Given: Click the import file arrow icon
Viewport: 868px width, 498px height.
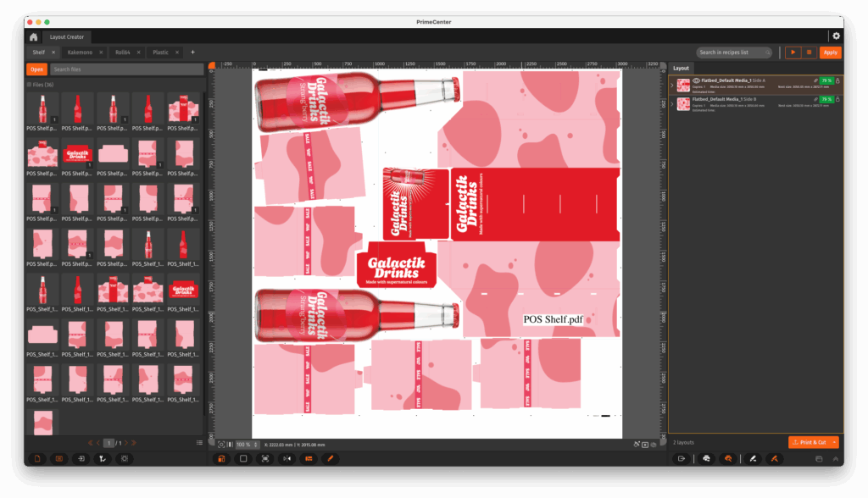Looking at the screenshot, I should click(x=80, y=458).
